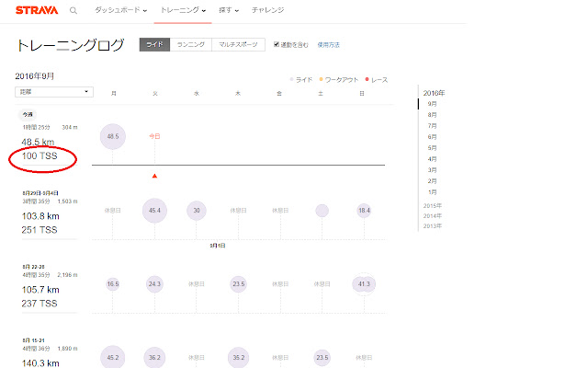Jump to 3月 in year sidebar
Screen dimensions: 588x368
point(432,170)
